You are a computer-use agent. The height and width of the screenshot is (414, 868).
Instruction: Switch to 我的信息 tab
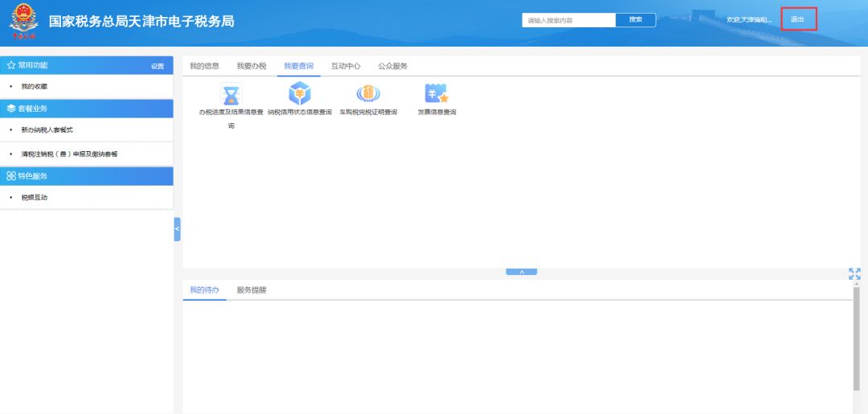pos(204,66)
